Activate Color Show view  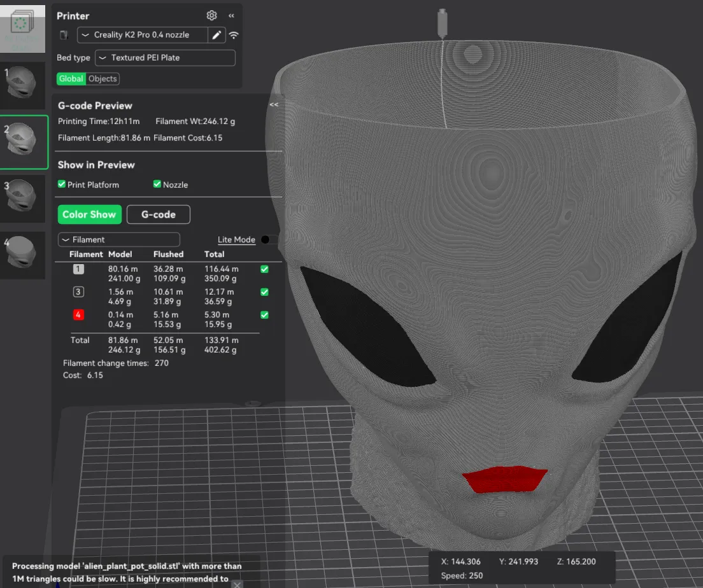pos(90,214)
